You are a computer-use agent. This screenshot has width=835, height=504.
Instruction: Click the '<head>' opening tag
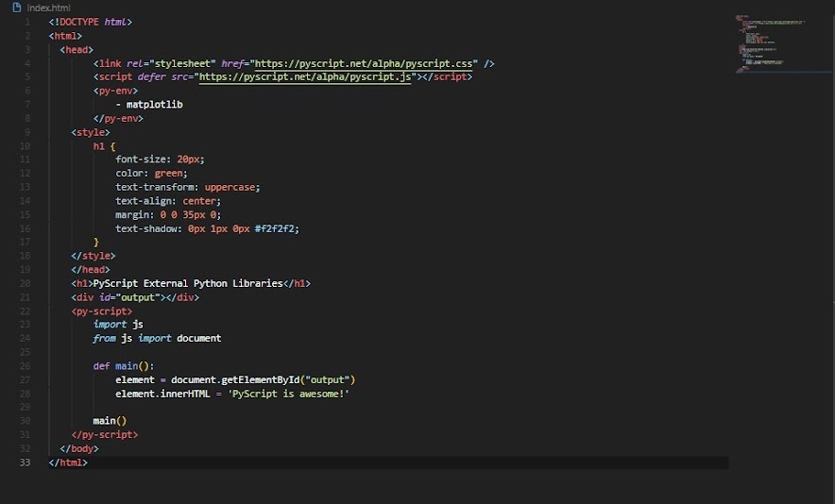(77, 49)
